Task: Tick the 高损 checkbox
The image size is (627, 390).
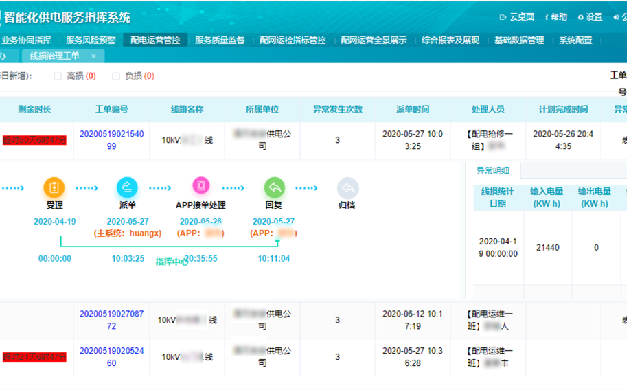Action: pos(58,76)
